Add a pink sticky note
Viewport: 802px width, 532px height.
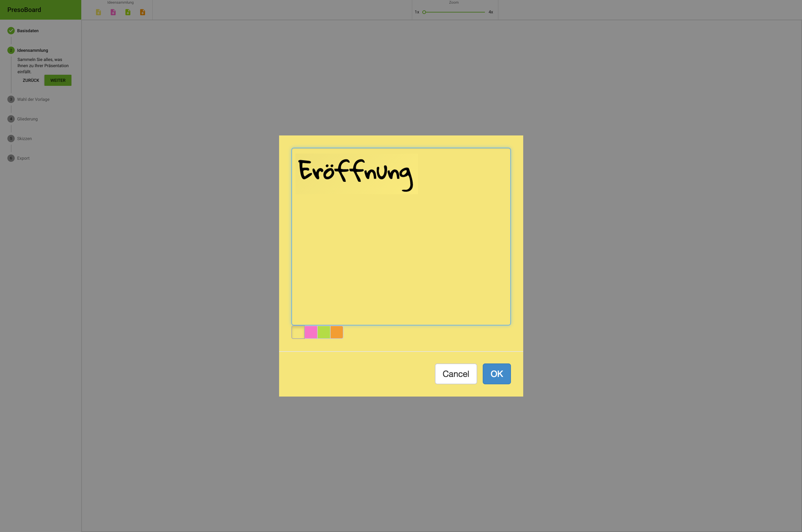(113, 12)
